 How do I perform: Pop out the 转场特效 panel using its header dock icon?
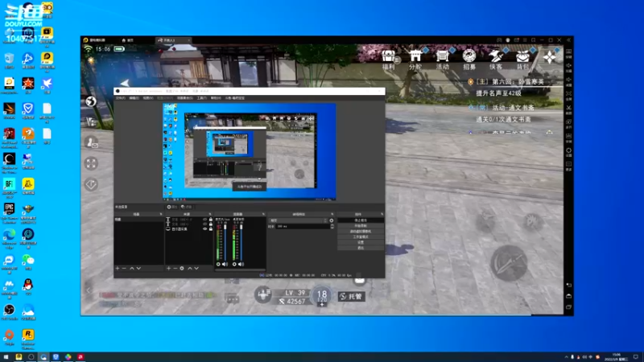click(332, 214)
